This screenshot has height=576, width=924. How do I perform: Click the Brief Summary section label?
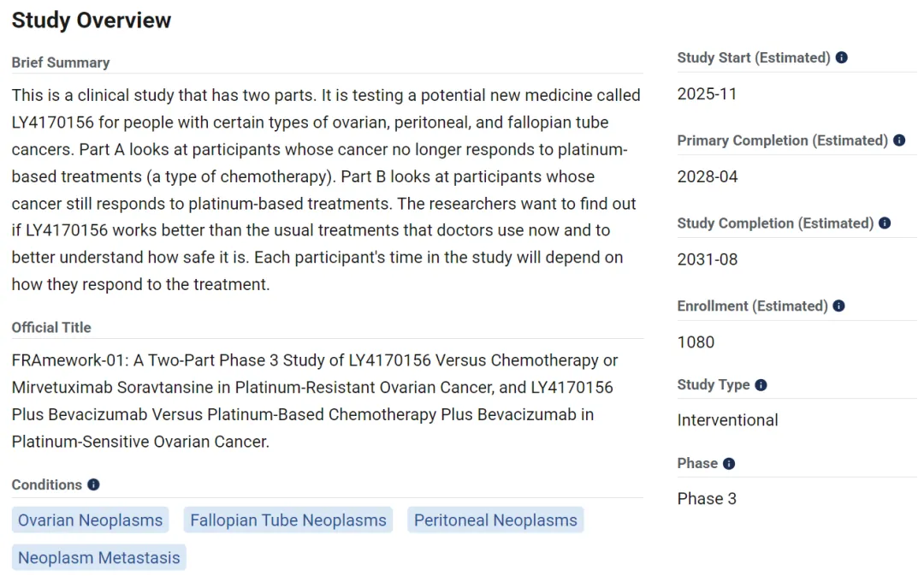61,62
